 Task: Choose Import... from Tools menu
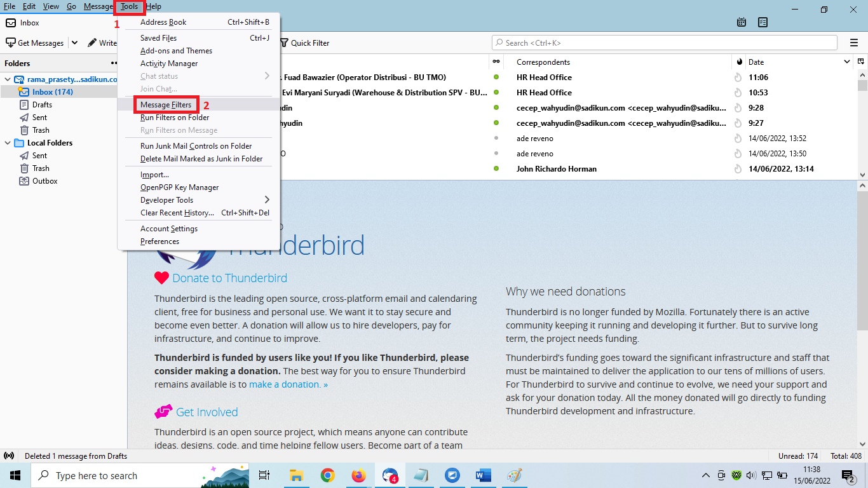(x=199, y=175)
